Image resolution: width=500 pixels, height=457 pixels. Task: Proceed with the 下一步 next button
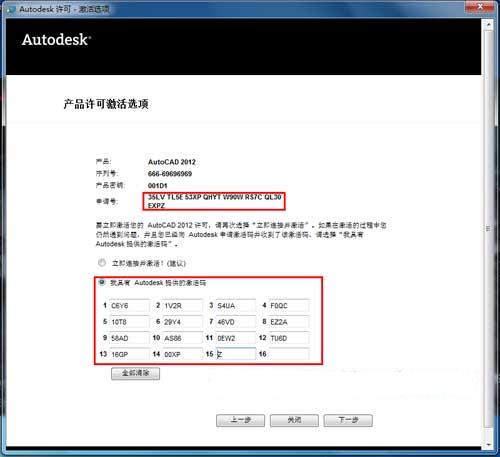(348, 420)
